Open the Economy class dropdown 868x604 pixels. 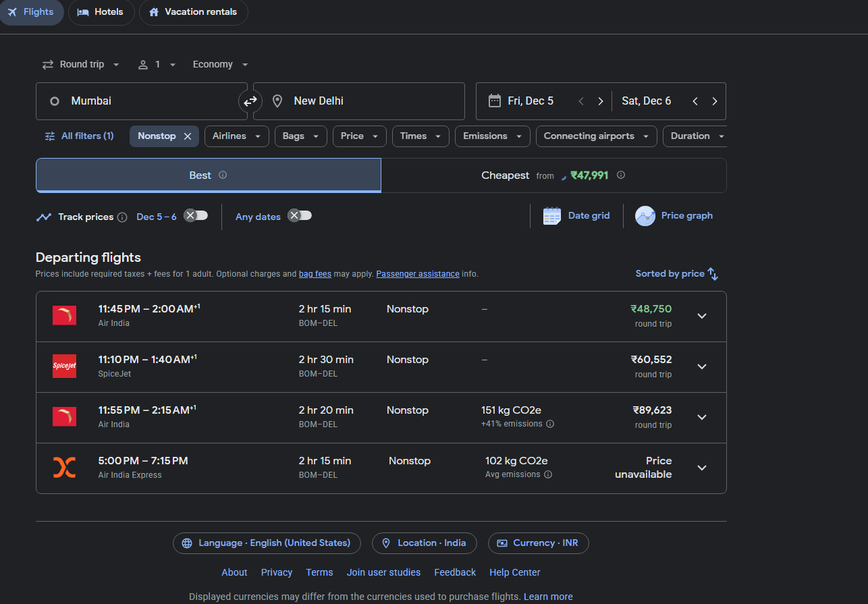pos(220,65)
